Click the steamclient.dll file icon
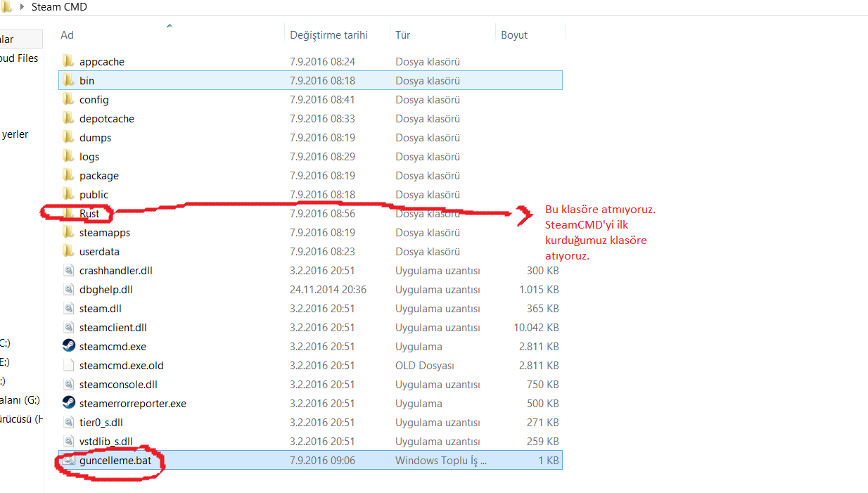 tap(68, 327)
